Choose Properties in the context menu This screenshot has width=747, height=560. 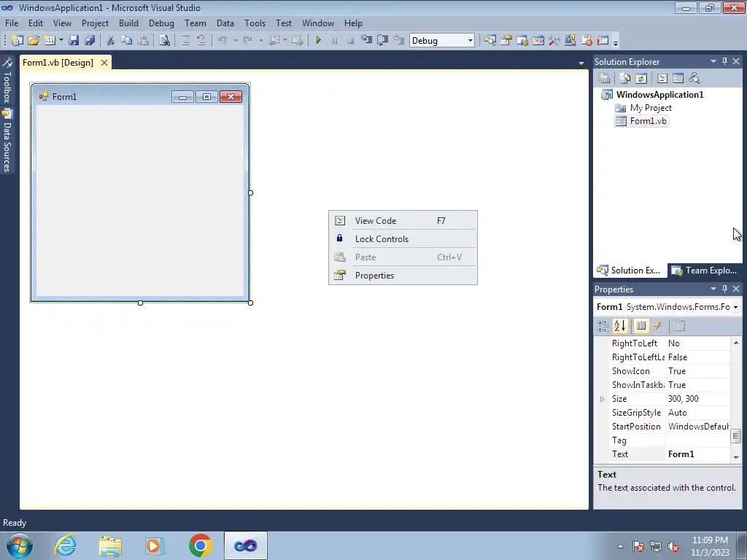click(x=403, y=275)
